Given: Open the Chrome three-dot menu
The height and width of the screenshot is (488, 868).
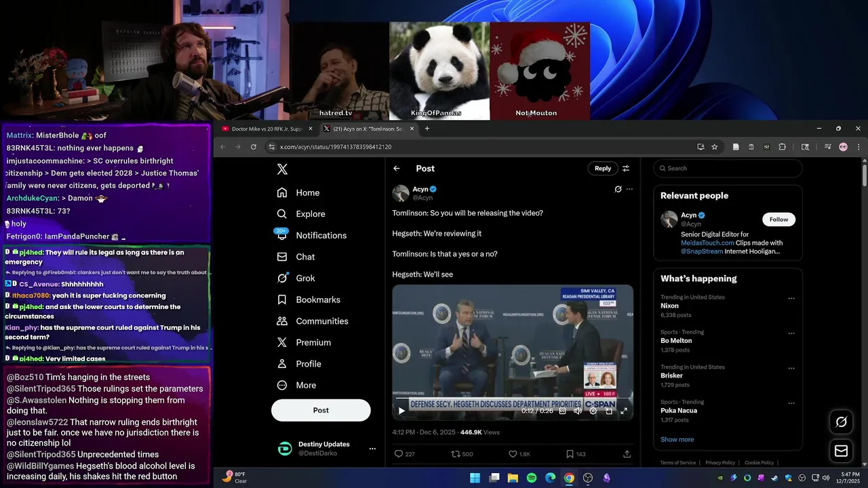Looking at the screenshot, I should [859, 147].
